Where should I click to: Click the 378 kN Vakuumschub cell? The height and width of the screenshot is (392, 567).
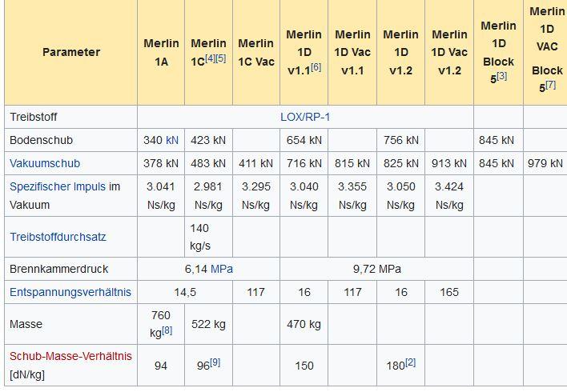point(161,163)
